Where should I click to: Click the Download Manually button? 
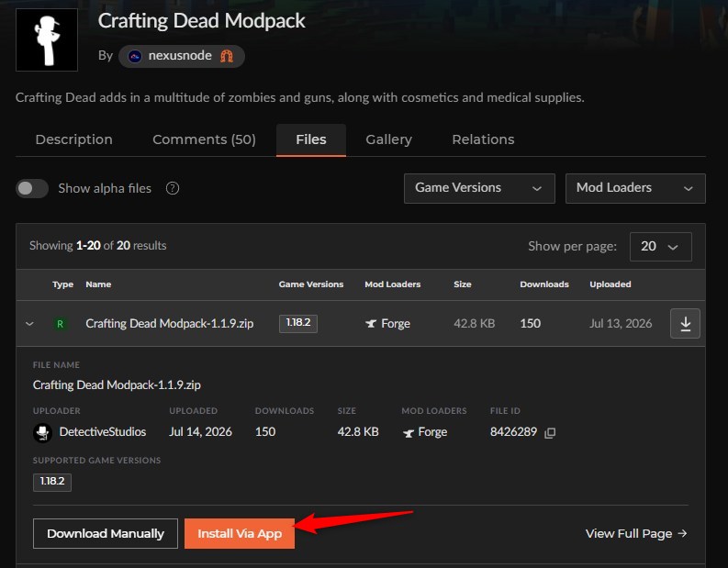coord(106,534)
